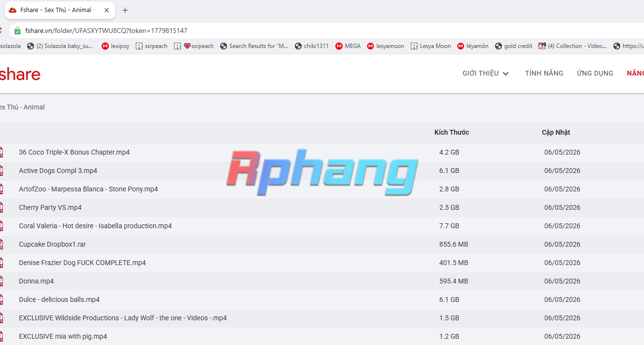Click the 595.4 MB size cell
The image size is (644, 345).
point(453,281)
